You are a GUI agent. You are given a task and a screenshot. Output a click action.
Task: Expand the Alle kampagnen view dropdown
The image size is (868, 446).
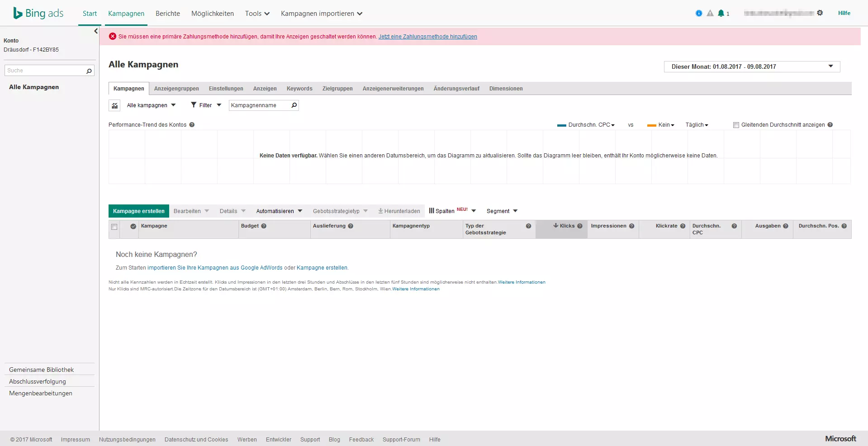(151, 105)
